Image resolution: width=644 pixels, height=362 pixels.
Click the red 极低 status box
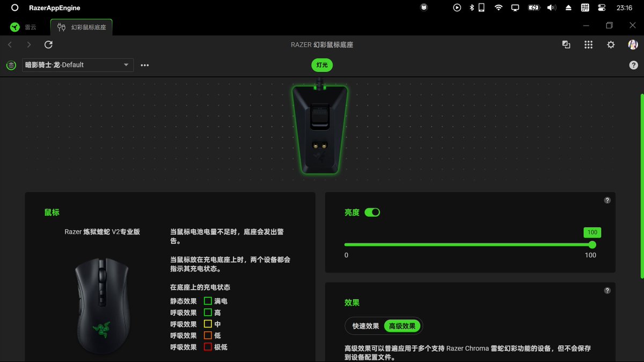pyautogui.click(x=208, y=347)
